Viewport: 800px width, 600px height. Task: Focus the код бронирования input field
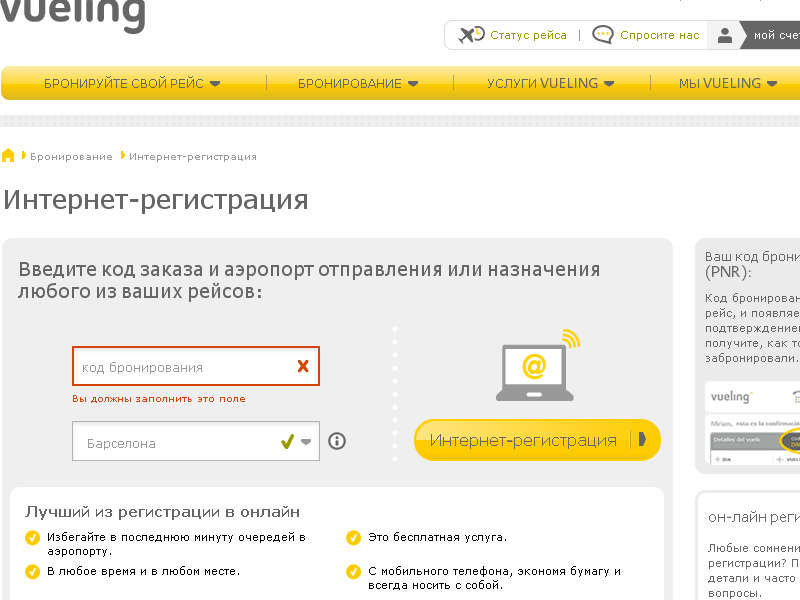click(196, 366)
